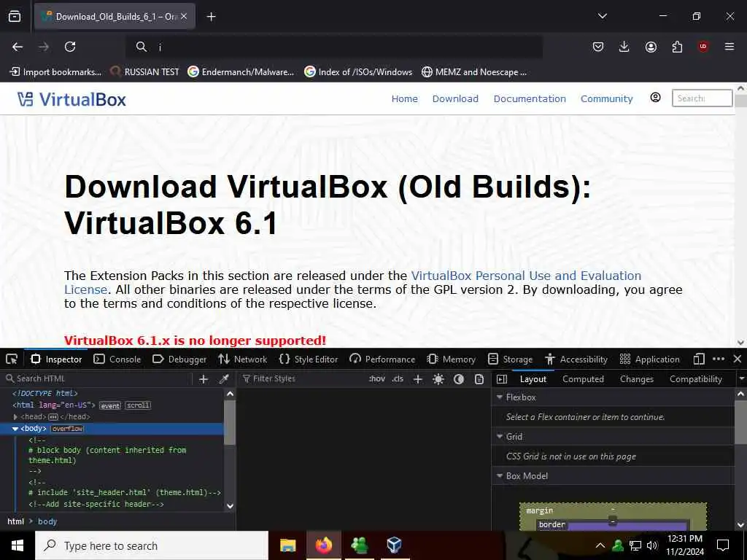Toggle Responsive Design Mode icon
Screen dimensions: 747x560
point(699,359)
